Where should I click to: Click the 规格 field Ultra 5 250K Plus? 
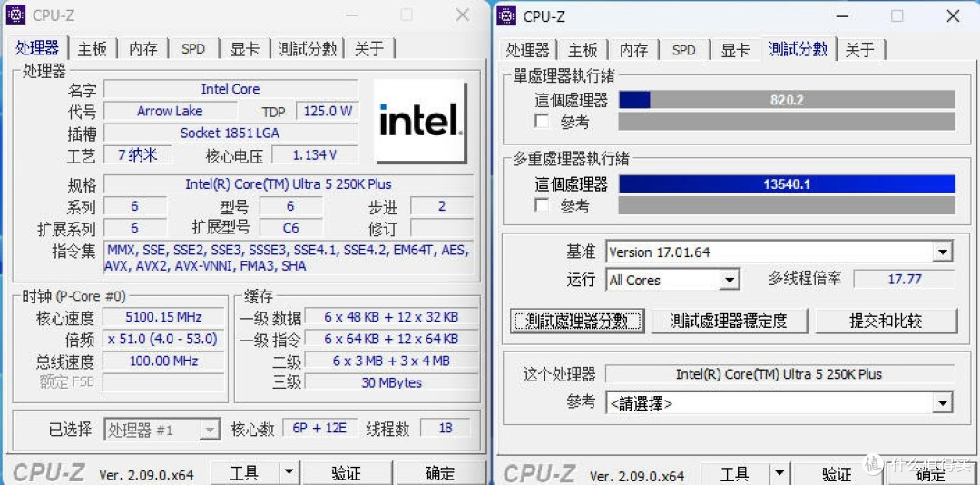[x=289, y=184]
